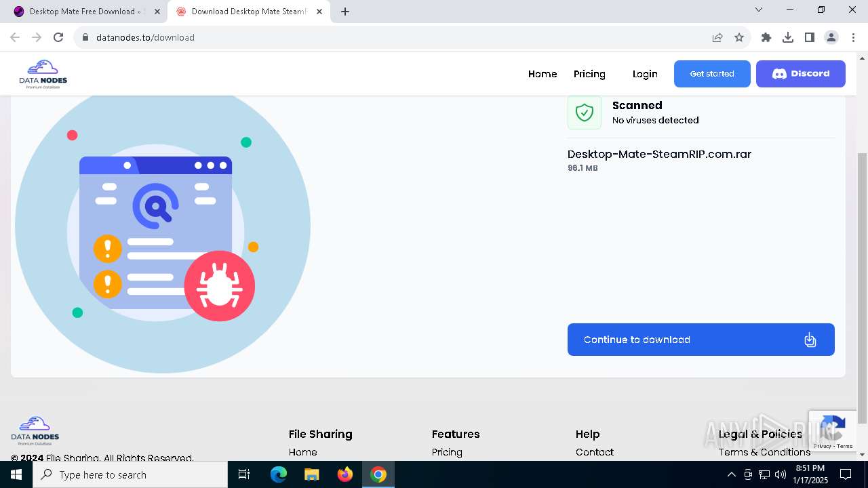Image resolution: width=868 pixels, height=488 pixels.
Task: Show hidden system tray icons
Action: 731,474
